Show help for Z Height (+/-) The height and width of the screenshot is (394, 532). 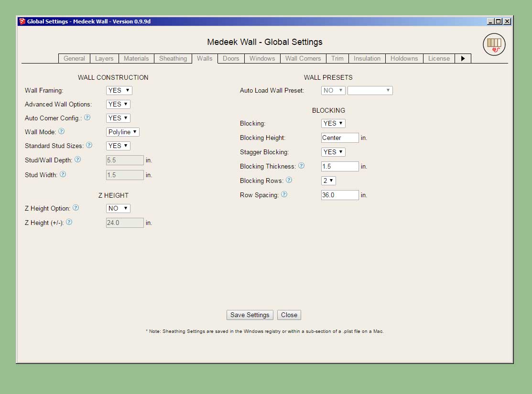coord(69,222)
